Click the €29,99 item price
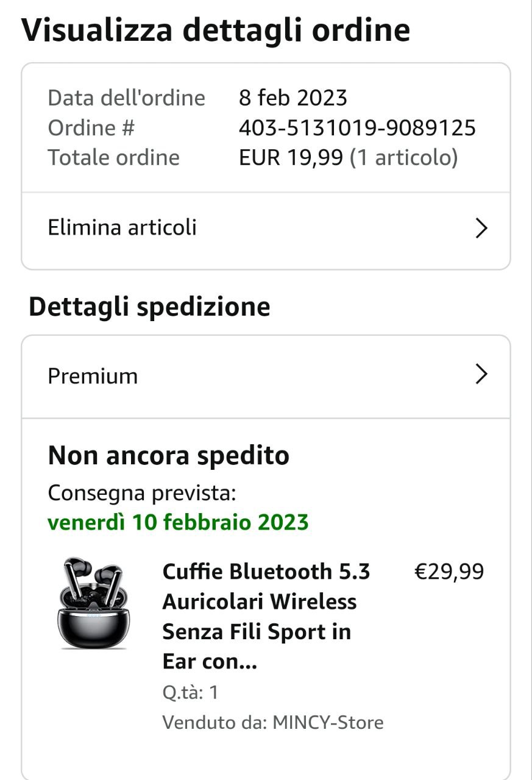This screenshot has height=780, width=532. click(449, 572)
